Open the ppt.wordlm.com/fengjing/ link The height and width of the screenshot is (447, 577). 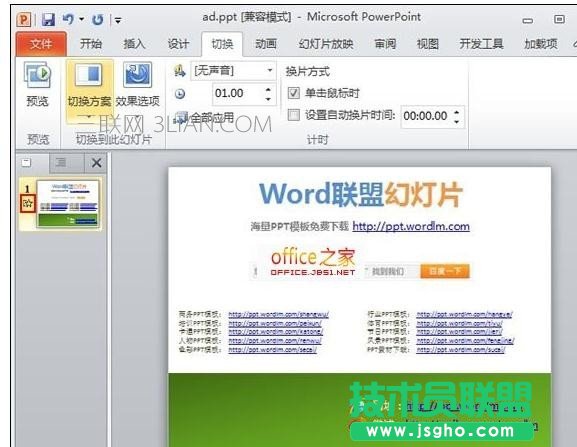point(465,341)
